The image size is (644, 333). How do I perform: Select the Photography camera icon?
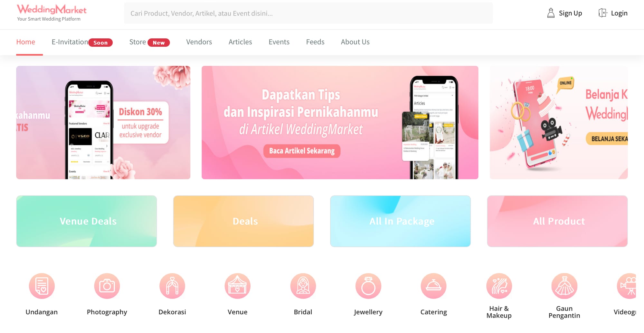coord(107,286)
